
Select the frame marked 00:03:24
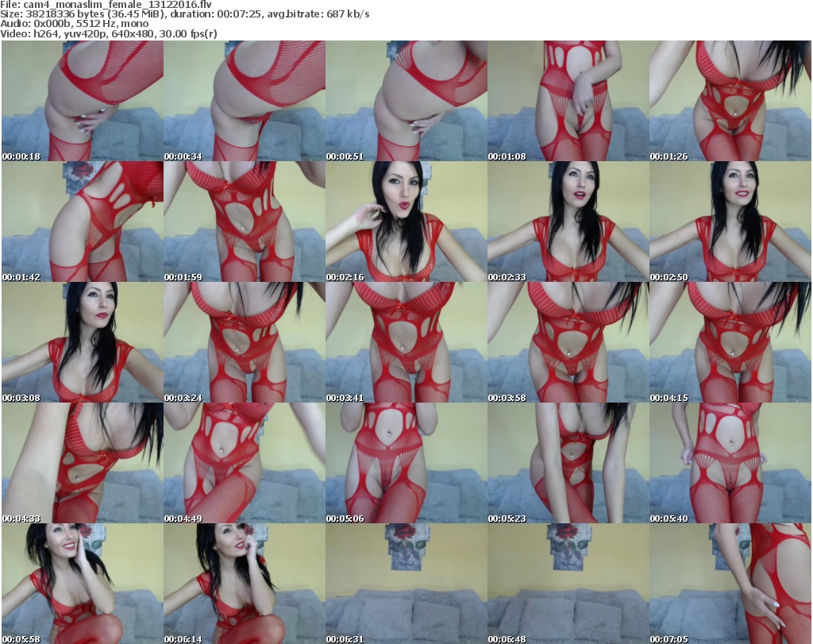(x=245, y=342)
